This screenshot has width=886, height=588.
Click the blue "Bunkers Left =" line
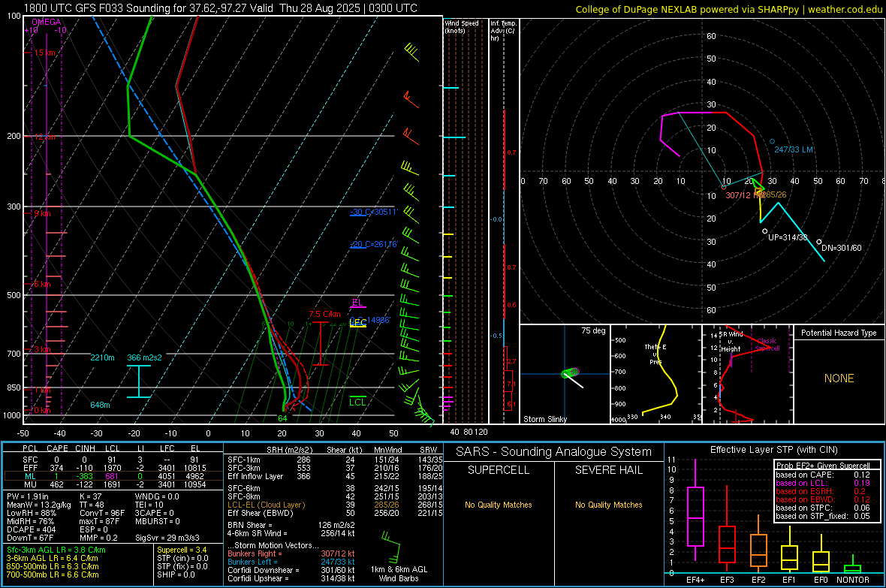(291, 562)
